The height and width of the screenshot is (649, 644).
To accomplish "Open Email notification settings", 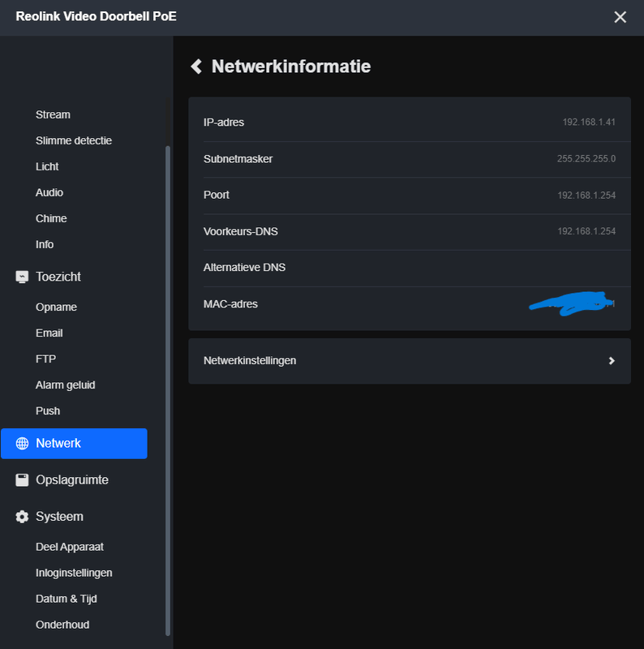I will point(49,333).
